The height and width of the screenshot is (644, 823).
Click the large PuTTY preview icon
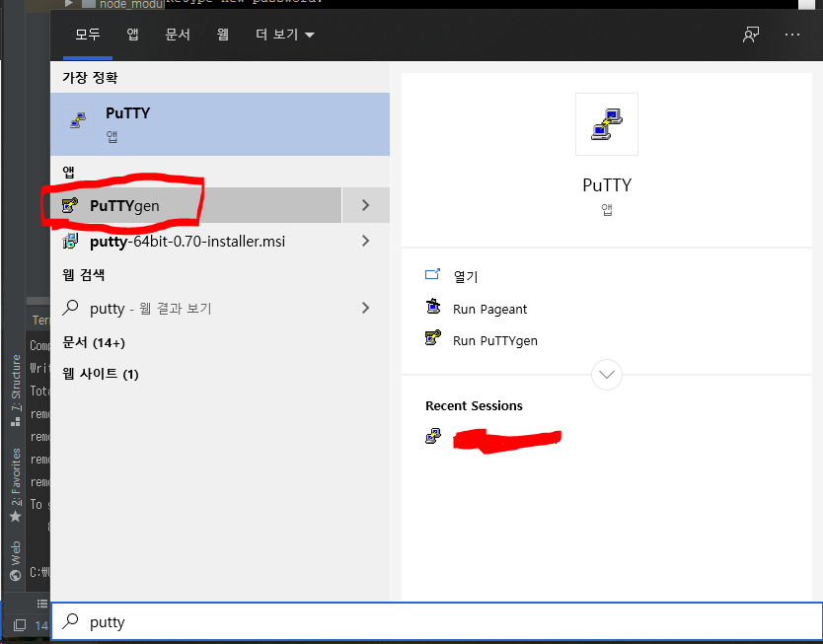tap(607, 124)
